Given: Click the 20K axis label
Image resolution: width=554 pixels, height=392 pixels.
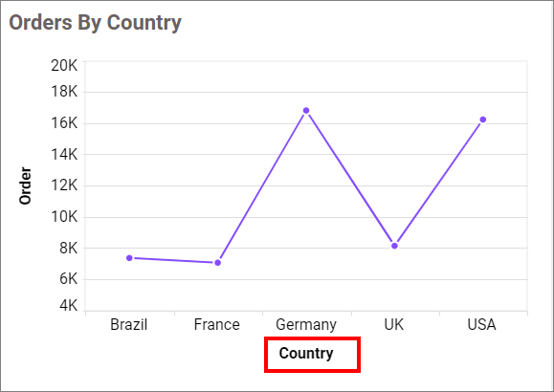Looking at the screenshot, I should [64, 65].
